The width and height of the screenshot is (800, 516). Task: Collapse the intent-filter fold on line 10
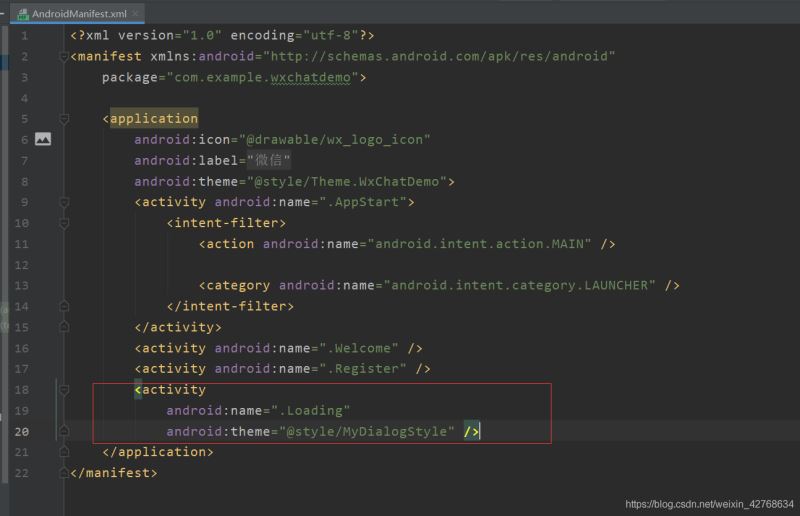click(64, 223)
